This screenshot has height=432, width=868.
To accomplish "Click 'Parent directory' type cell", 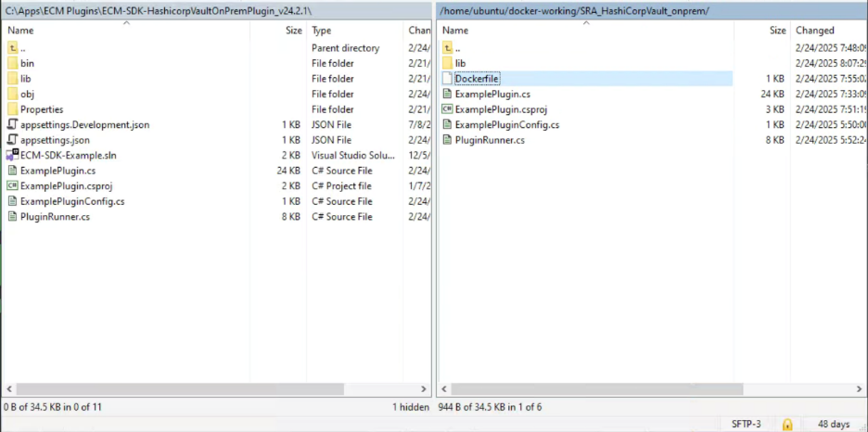I will click(345, 48).
